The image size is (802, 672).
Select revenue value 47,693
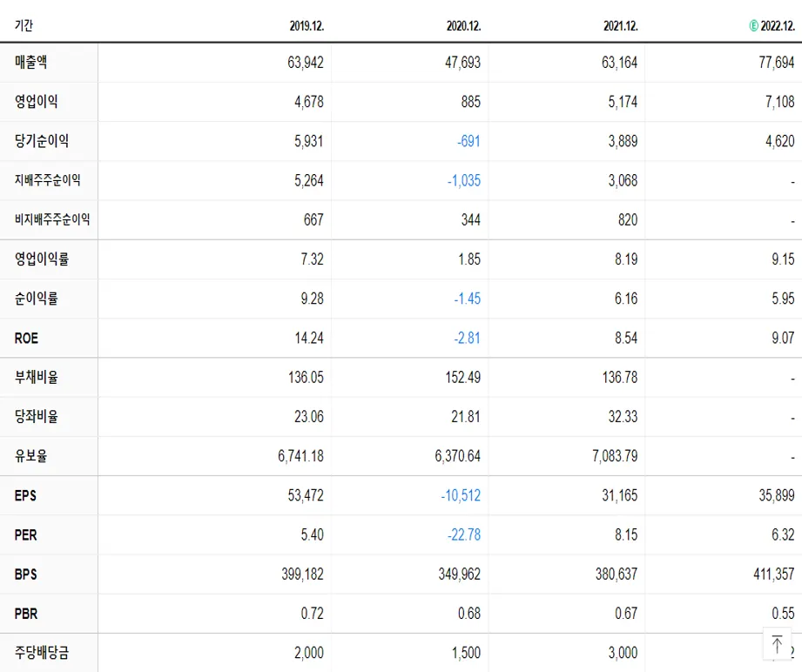point(463,63)
